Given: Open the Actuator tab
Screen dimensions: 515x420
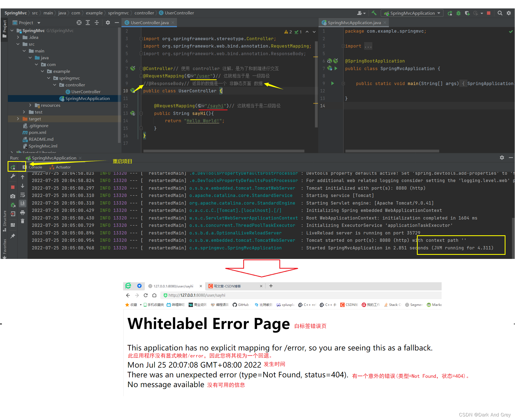Looking at the screenshot, I should (60, 167).
